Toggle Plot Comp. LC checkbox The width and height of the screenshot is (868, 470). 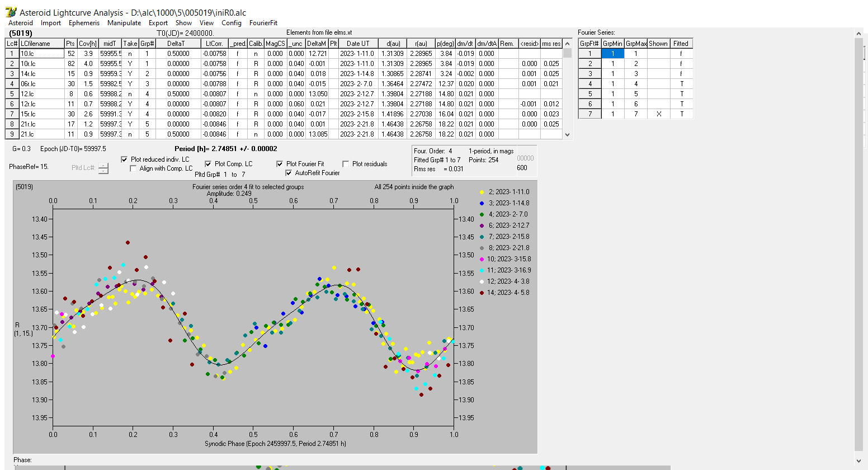point(208,164)
